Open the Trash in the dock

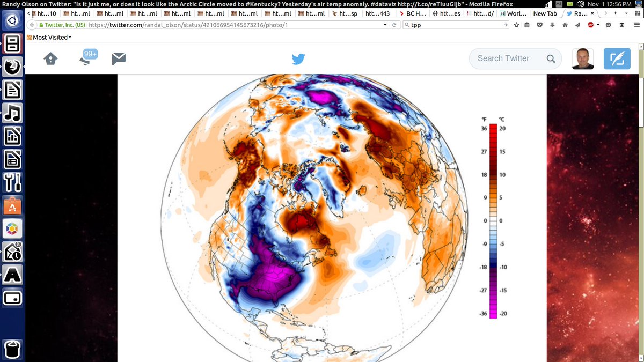point(12,349)
